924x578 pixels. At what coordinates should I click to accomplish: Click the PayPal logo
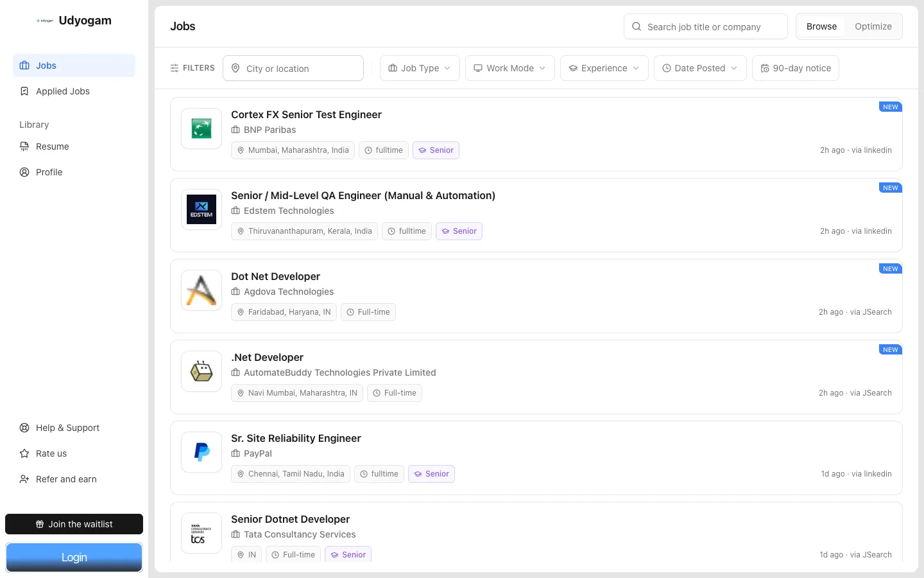pyautogui.click(x=201, y=452)
